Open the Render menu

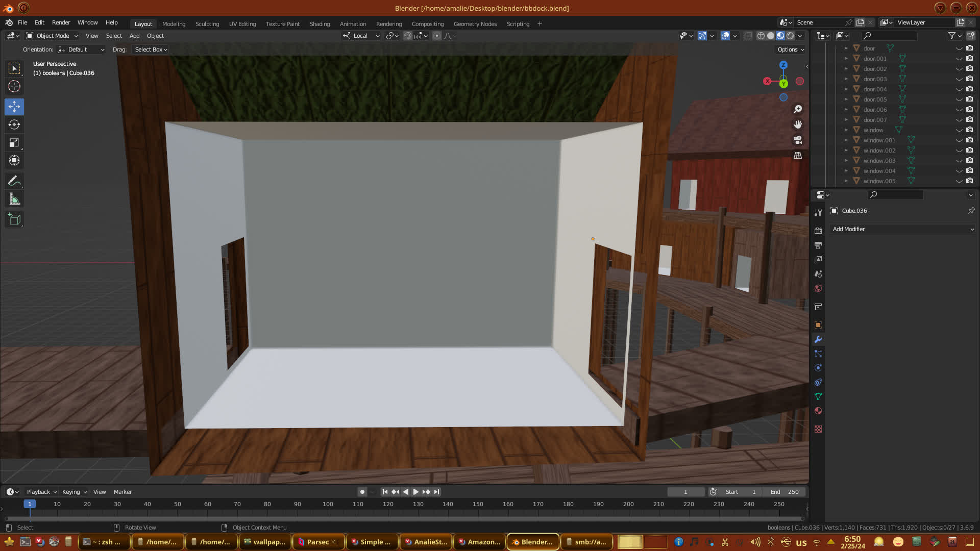(61, 22)
